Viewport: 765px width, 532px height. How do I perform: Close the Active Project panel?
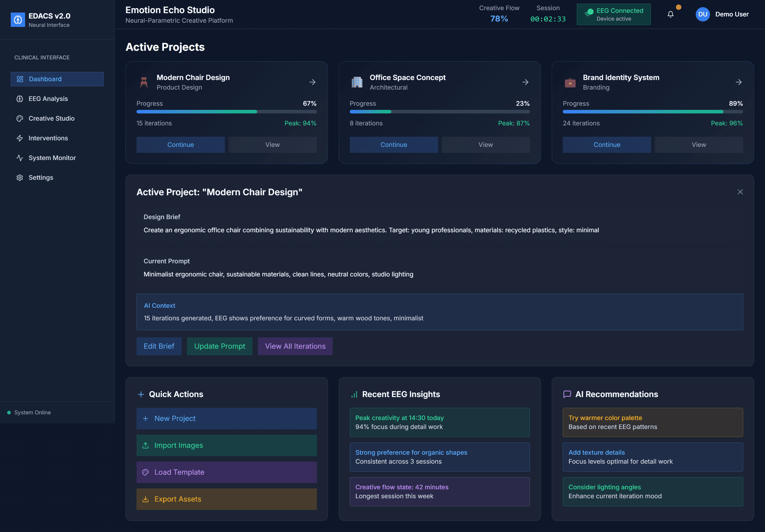tap(740, 192)
